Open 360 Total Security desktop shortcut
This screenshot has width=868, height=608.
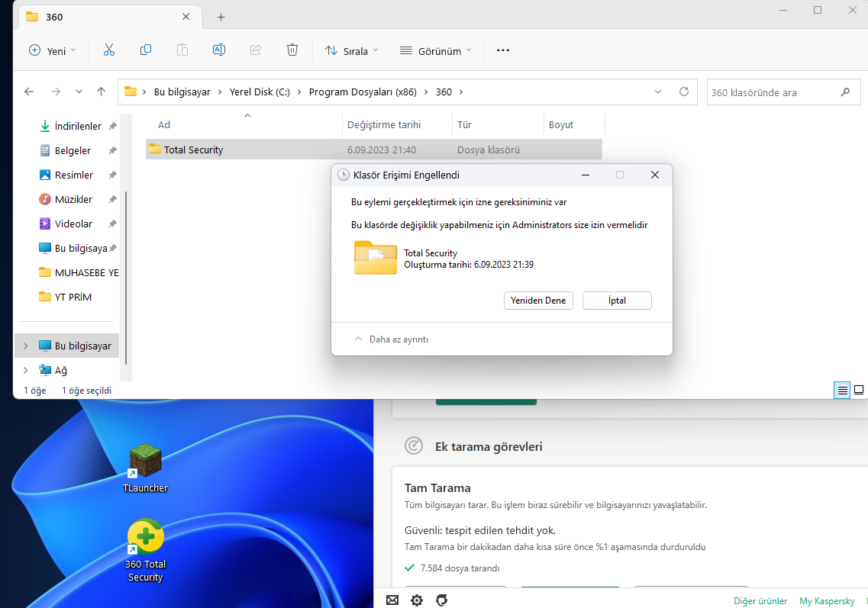click(145, 551)
